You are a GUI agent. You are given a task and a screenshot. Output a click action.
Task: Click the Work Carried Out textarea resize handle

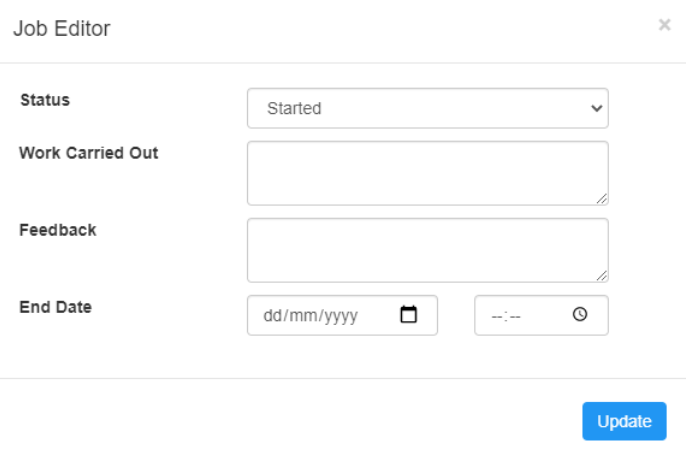coord(602,199)
